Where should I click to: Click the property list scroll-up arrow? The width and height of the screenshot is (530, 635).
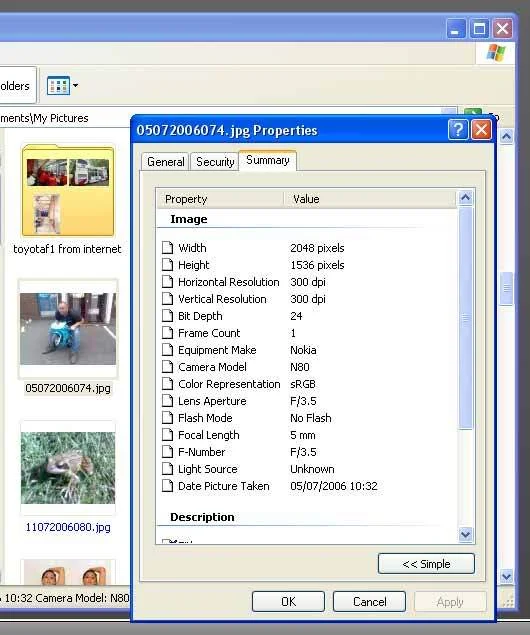(466, 198)
